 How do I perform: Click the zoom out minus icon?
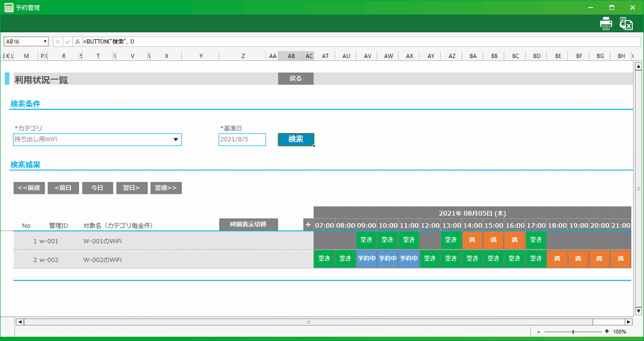point(538,332)
